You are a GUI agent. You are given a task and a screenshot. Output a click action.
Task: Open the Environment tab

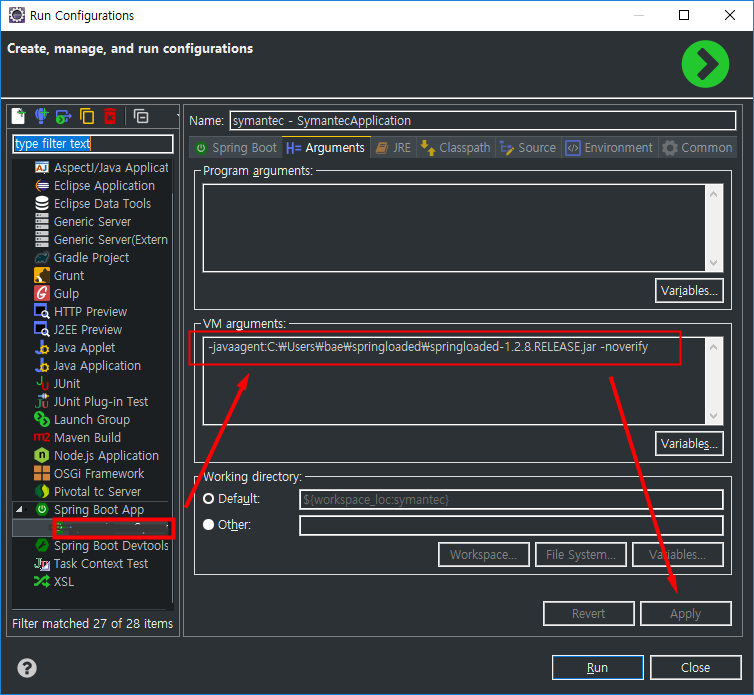pyautogui.click(x=609, y=148)
